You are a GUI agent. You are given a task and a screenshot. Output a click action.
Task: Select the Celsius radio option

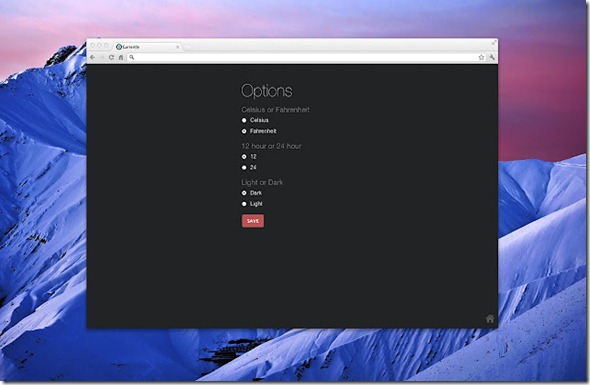244,120
